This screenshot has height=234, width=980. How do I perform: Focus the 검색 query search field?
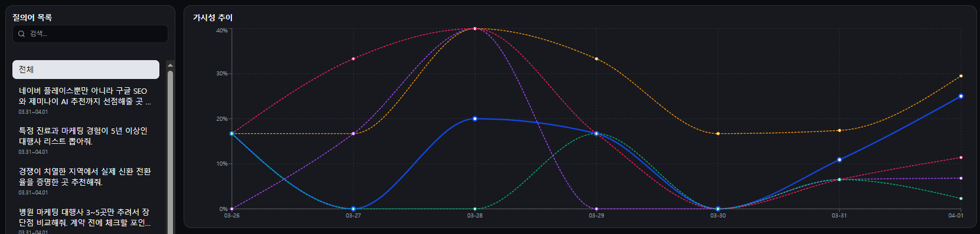click(x=90, y=34)
